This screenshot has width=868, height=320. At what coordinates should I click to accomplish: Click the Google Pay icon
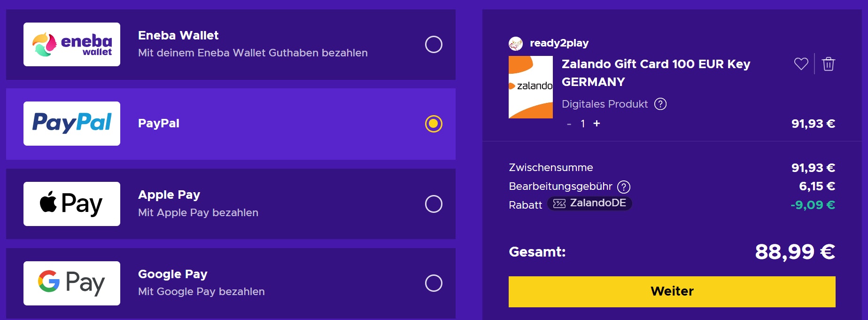tap(71, 283)
